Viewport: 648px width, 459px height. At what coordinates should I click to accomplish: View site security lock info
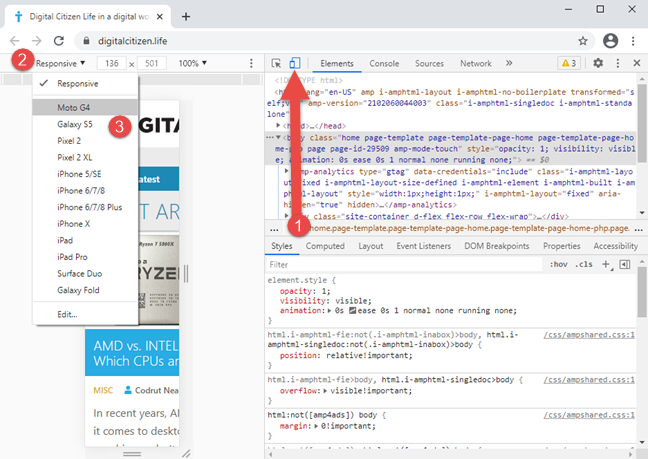(86, 41)
